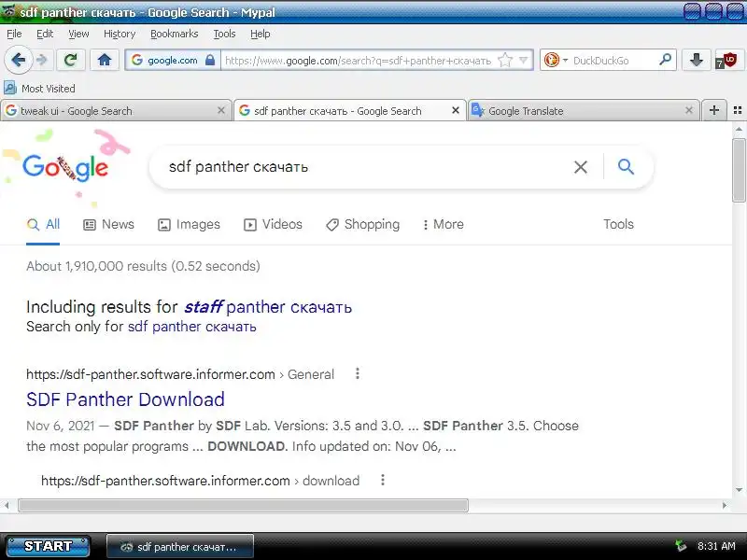Open the Downloads arrow button
This screenshot has height=560, width=747.
pos(696,60)
